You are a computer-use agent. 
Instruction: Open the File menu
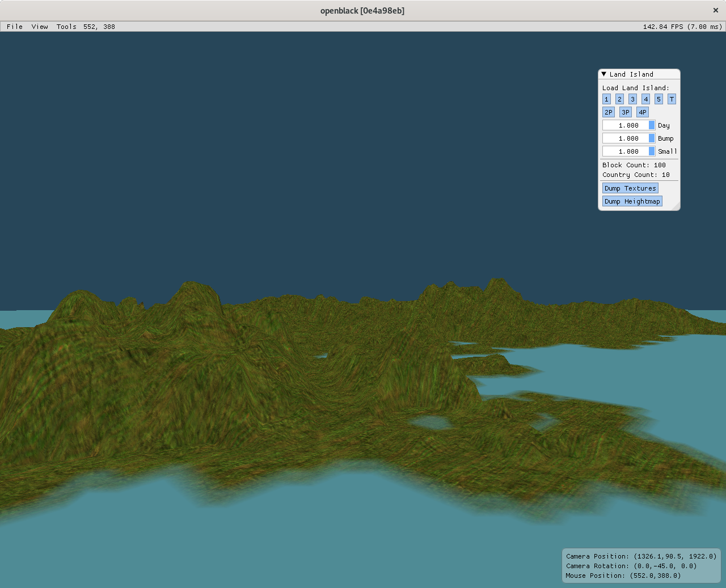tap(14, 26)
